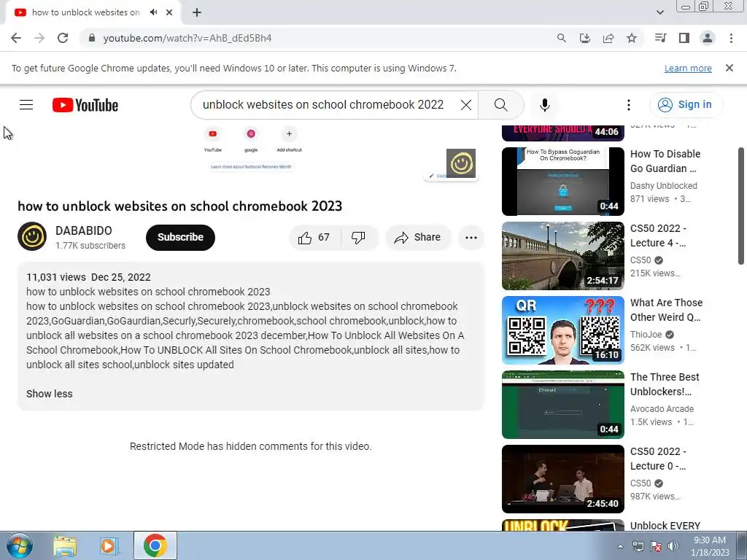Click the smiley watermark in video player
Screen dimensions: 747x560
pos(461,163)
